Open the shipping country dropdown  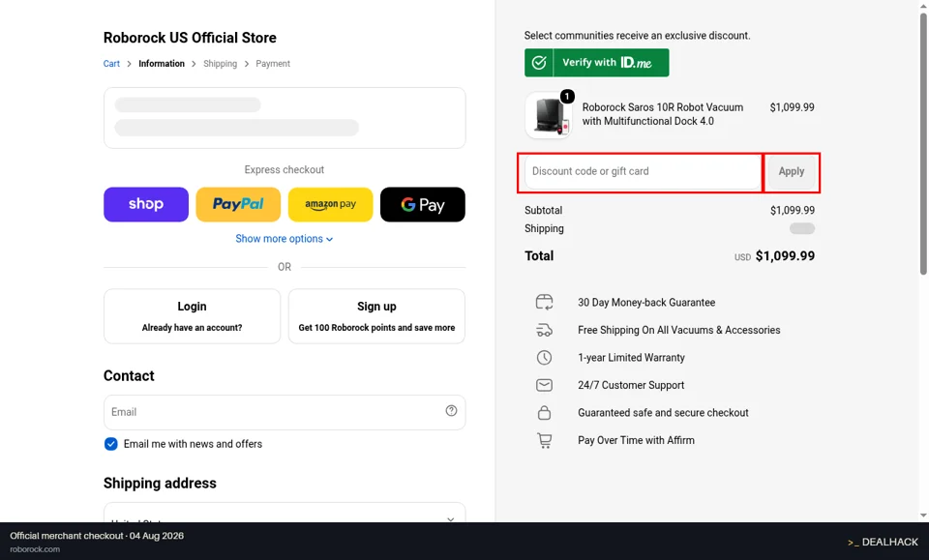pyautogui.click(x=285, y=513)
